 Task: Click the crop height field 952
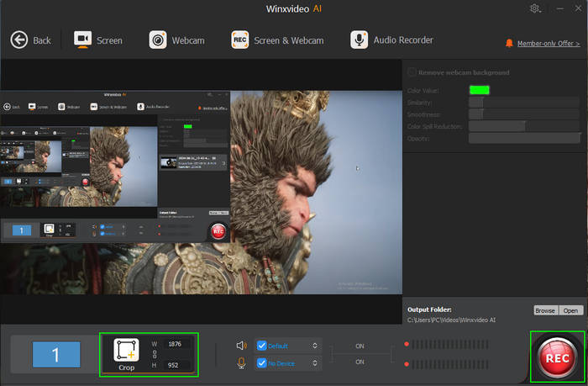point(176,365)
